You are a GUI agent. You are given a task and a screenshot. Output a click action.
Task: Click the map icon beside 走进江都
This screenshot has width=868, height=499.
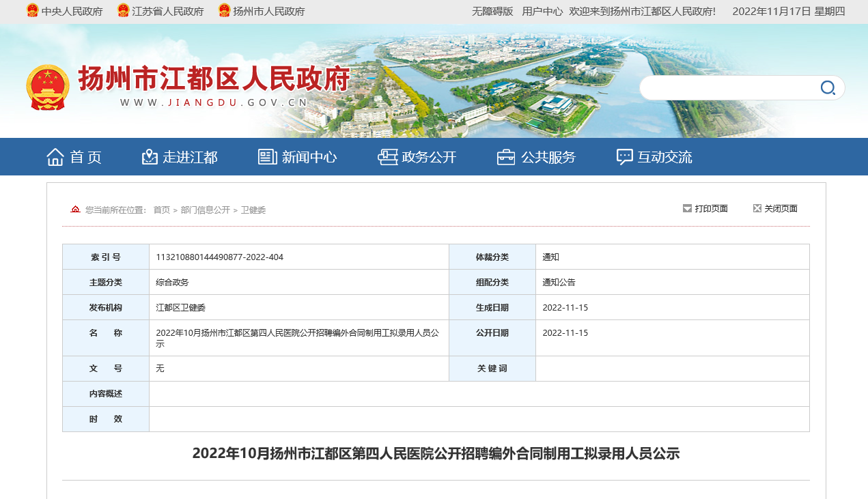tap(150, 157)
